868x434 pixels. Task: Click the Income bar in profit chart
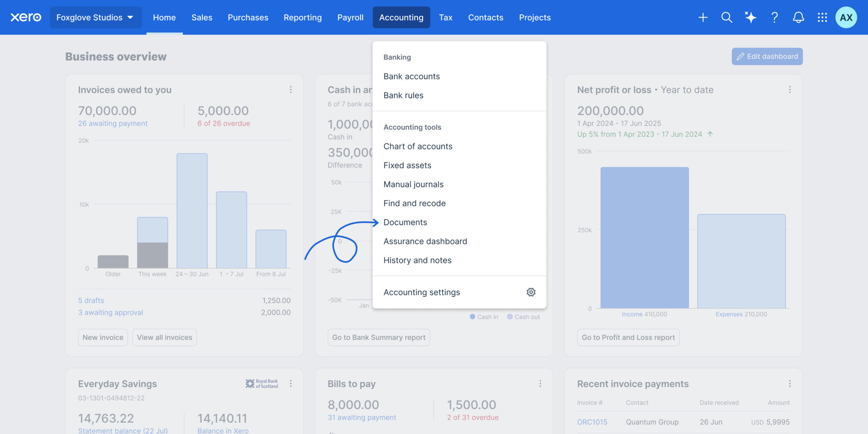click(645, 237)
